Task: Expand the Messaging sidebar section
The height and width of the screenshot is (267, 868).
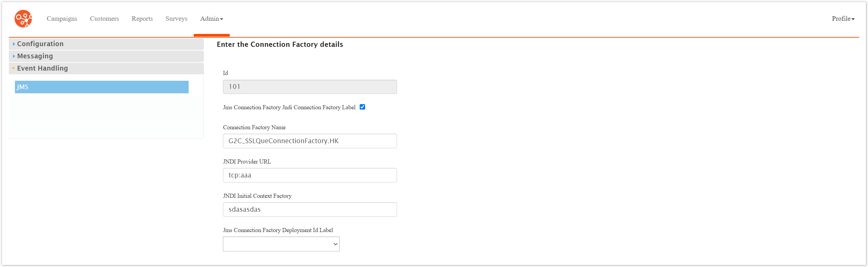Action: [106, 56]
